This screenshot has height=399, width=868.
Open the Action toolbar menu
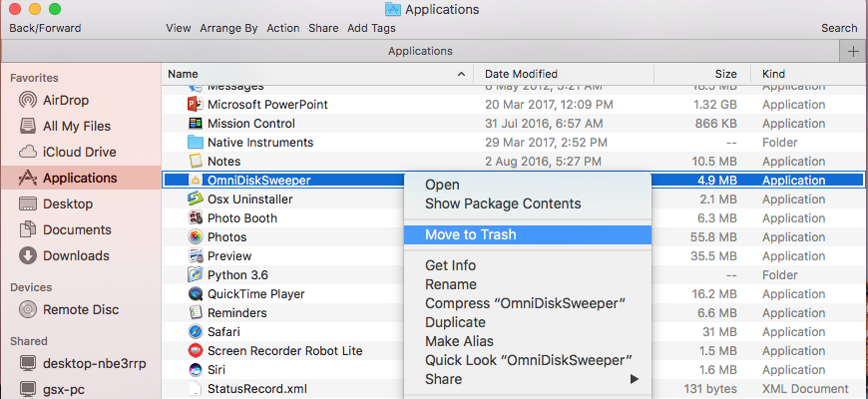[283, 28]
